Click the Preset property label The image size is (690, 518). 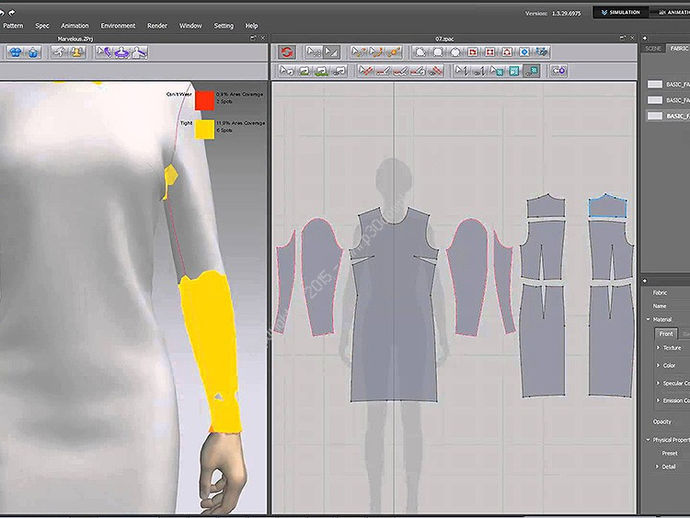coord(669,453)
